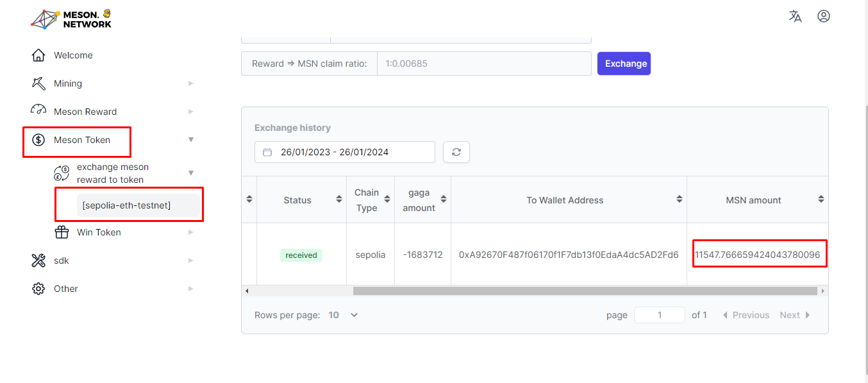Image resolution: width=868 pixels, height=383 pixels.
Task: Click wallet address 0xA92670F487f06170f1F7db13f0EdaA4dc5AD2Fd6
Action: click(569, 255)
